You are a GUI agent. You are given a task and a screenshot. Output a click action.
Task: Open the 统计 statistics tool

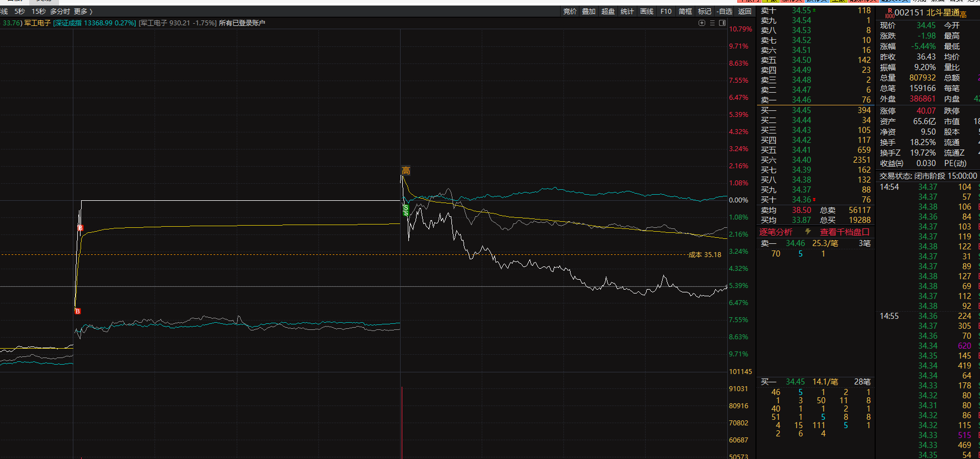(627, 11)
